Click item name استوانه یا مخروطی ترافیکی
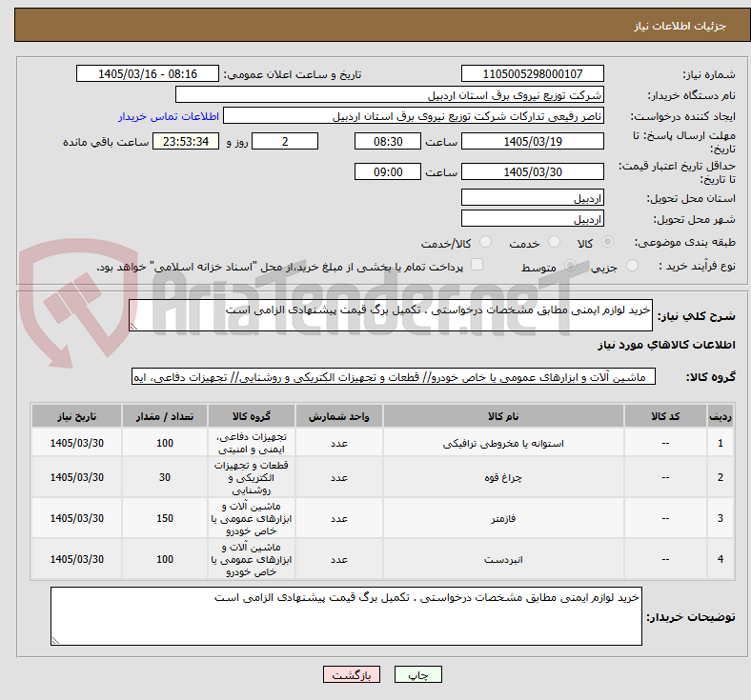The height and width of the screenshot is (700, 751). [x=503, y=444]
